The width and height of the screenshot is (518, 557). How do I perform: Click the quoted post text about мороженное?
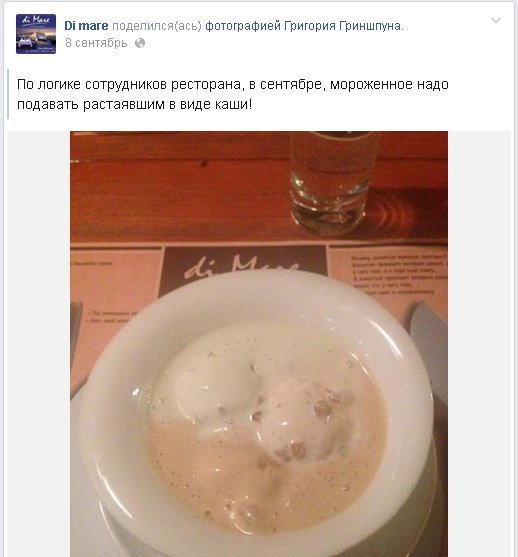coord(233,94)
